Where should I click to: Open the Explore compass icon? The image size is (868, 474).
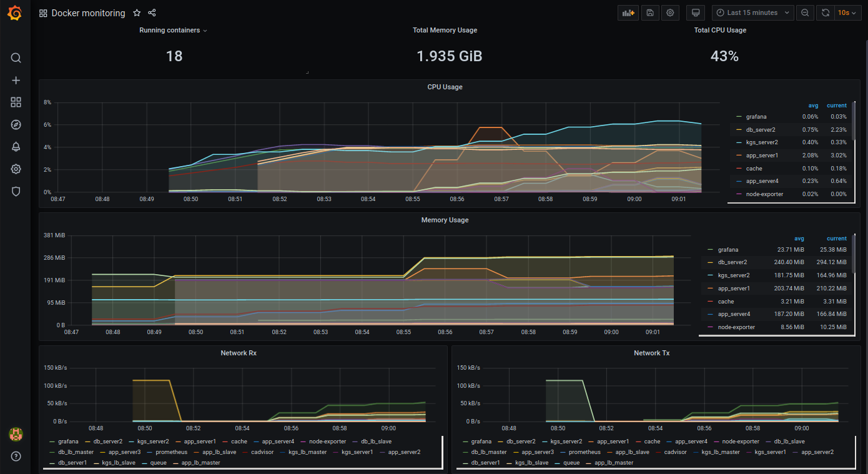tap(16, 125)
